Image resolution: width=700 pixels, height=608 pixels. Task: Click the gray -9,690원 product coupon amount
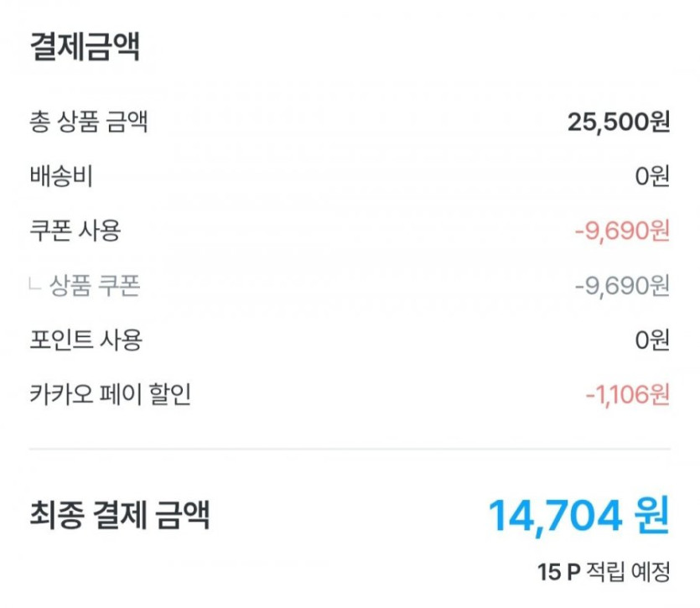point(622,286)
